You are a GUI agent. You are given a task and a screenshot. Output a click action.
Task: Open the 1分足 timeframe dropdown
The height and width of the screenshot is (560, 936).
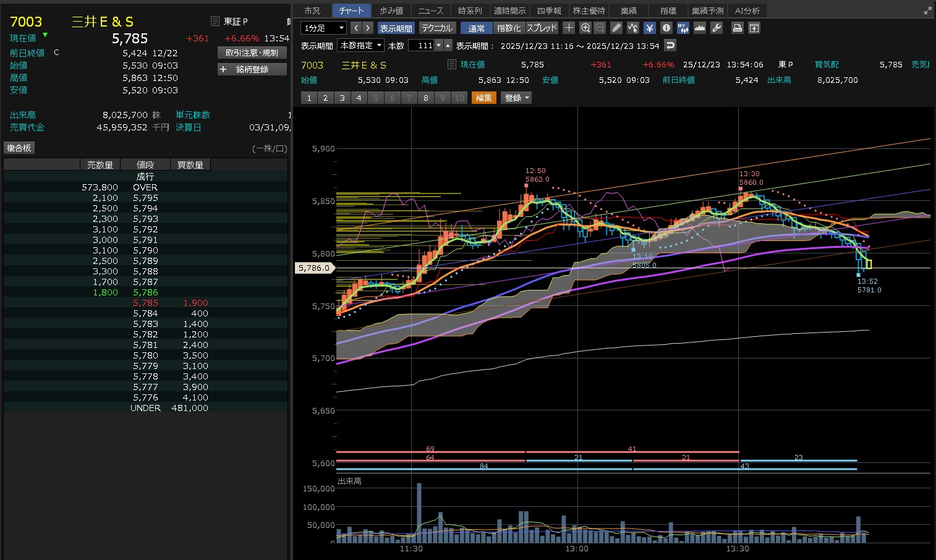coord(323,28)
